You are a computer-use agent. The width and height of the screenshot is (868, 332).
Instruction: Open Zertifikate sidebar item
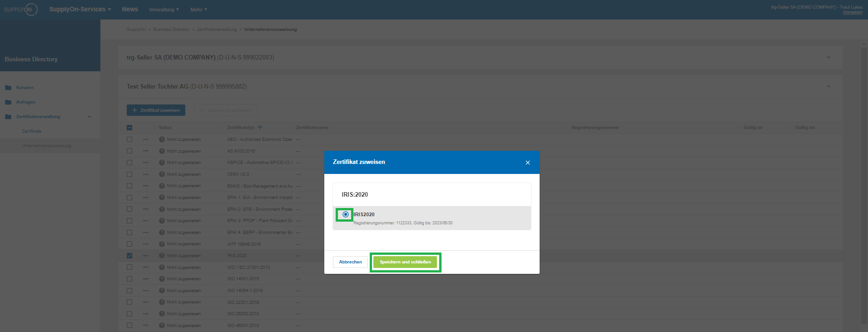tap(32, 131)
